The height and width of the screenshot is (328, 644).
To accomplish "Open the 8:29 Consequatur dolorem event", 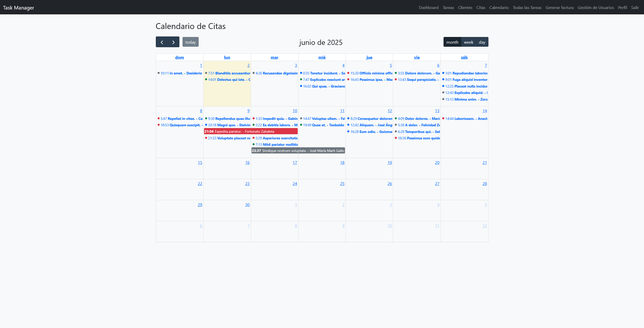I will pyautogui.click(x=370, y=119).
